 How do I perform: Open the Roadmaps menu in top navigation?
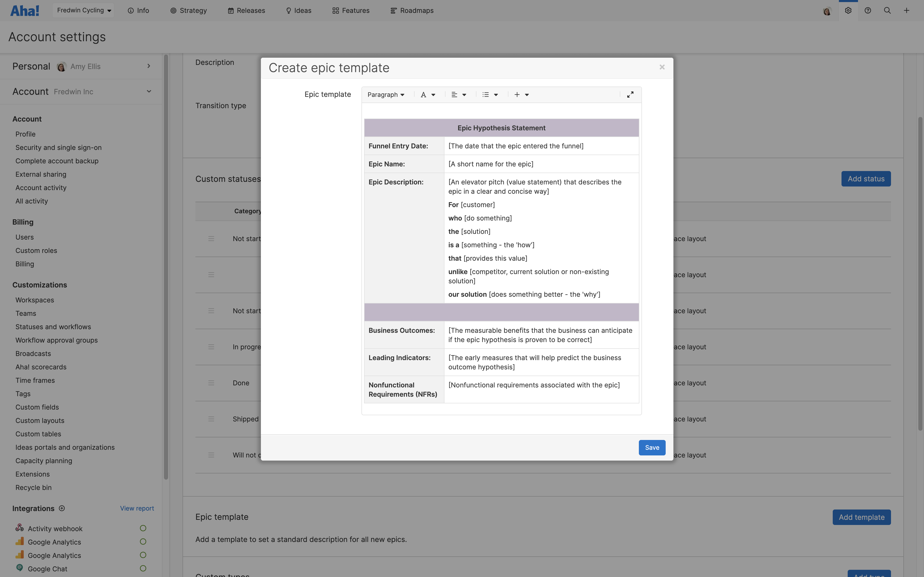pos(416,10)
